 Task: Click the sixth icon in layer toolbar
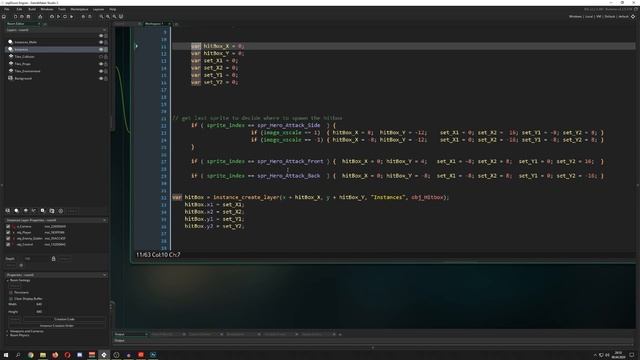tap(52, 211)
